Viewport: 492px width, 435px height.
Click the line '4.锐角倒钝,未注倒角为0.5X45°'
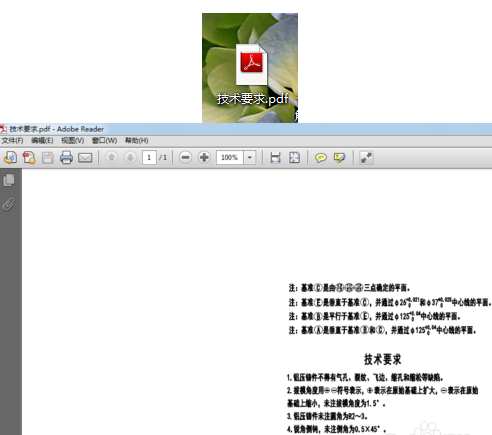[337, 429]
